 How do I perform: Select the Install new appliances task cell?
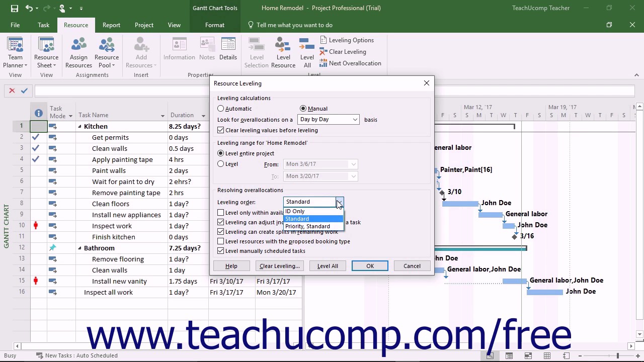(x=122, y=215)
